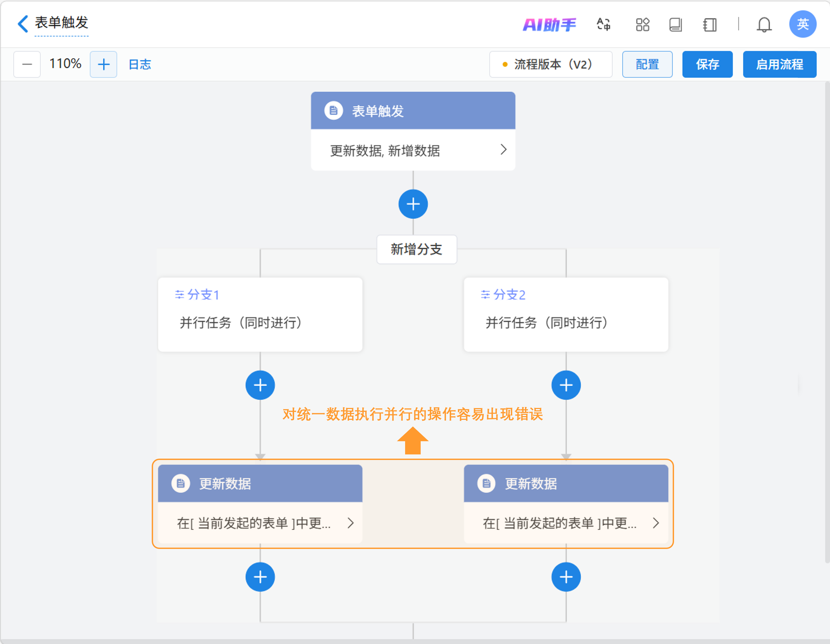Expand right 更新数据 node chevron
Screen dimensions: 830x644
(x=656, y=523)
